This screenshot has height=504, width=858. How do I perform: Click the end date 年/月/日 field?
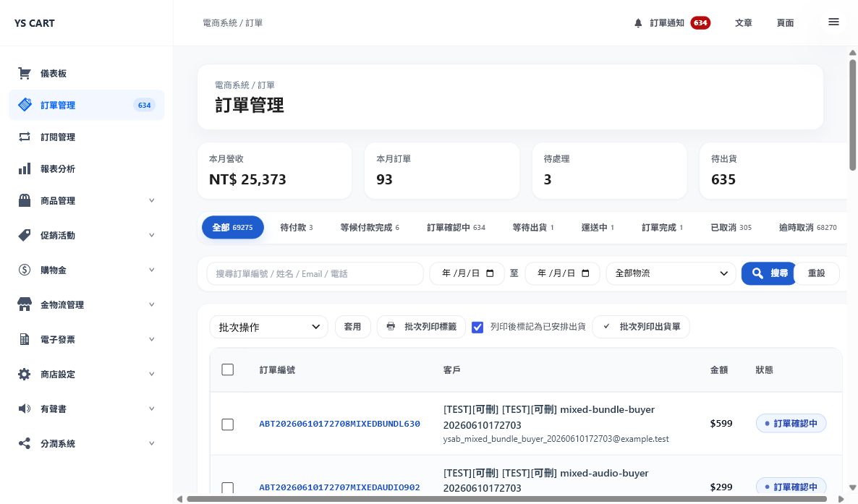(563, 273)
